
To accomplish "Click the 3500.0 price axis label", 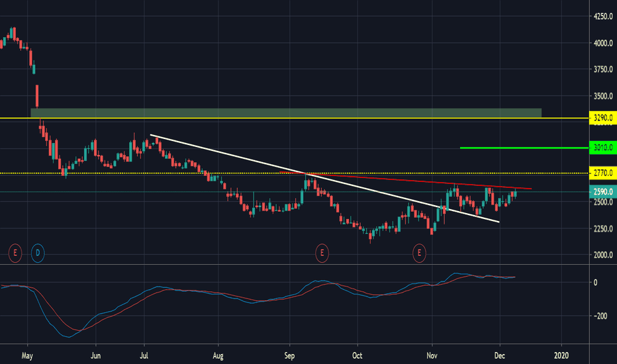I will [x=603, y=96].
